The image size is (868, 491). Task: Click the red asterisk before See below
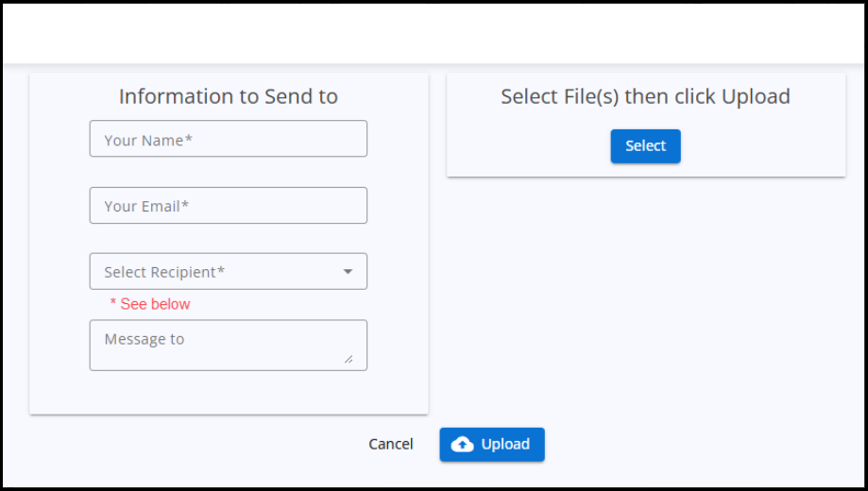[x=113, y=304]
